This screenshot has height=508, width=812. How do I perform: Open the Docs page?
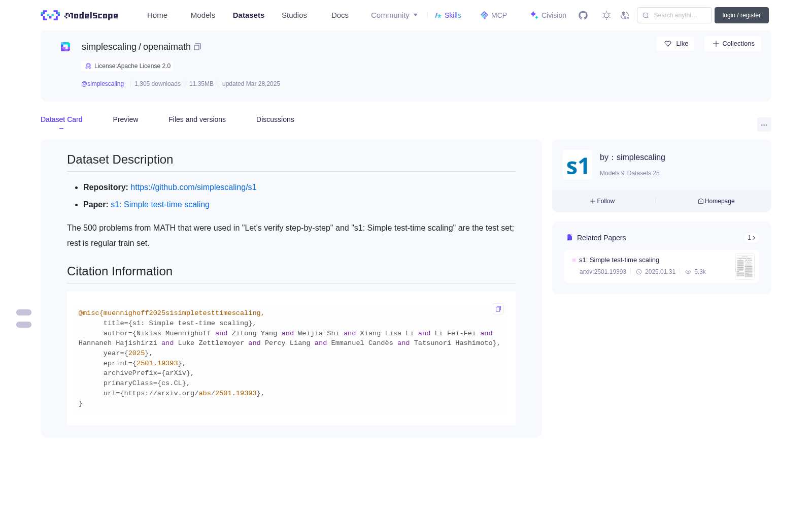(x=340, y=15)
